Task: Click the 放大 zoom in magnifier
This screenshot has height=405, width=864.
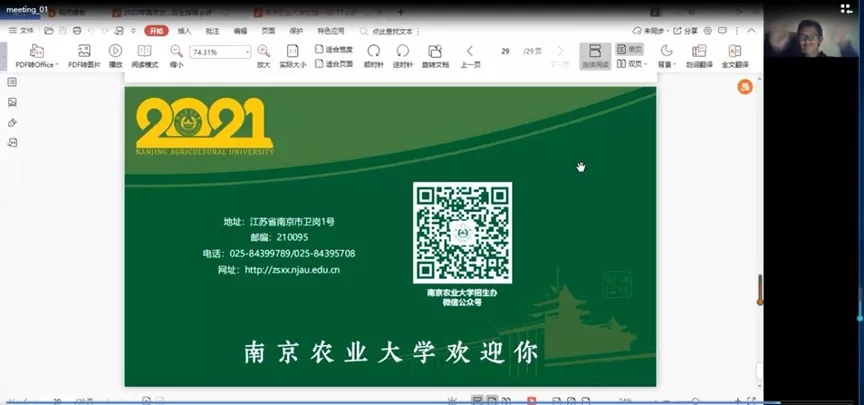Action: tap(263, 51)
